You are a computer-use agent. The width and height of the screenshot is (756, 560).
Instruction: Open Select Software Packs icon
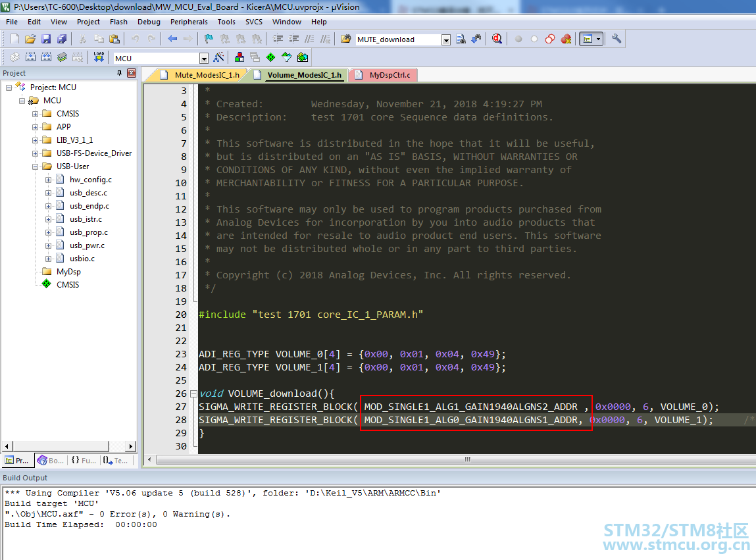click(287, 57)
